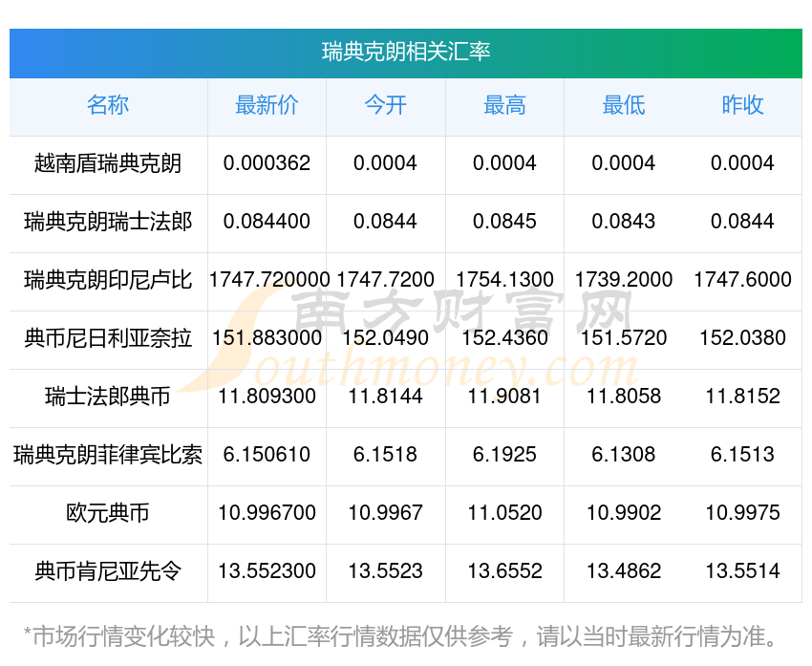Image resolution: width=812 pixels, height=666 pixels.
Task: Open the 典币肯尼亚先令 currency pair
Action: [x=108, y=571]
